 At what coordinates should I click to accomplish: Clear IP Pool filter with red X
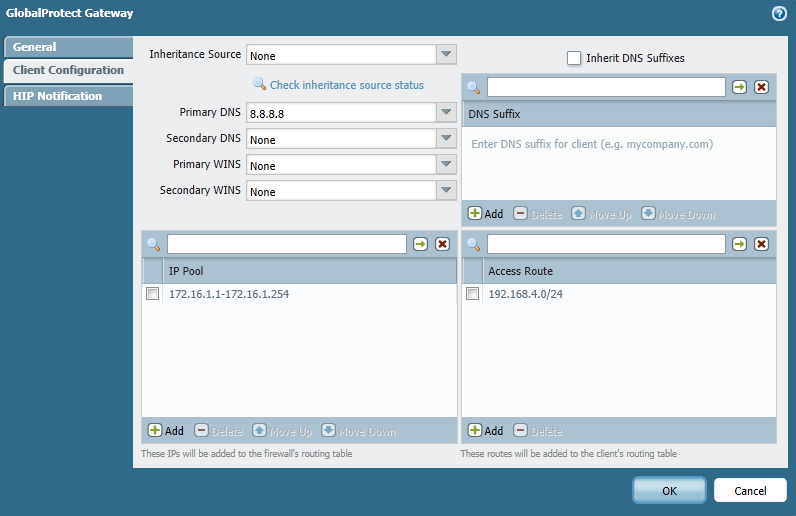443,244
